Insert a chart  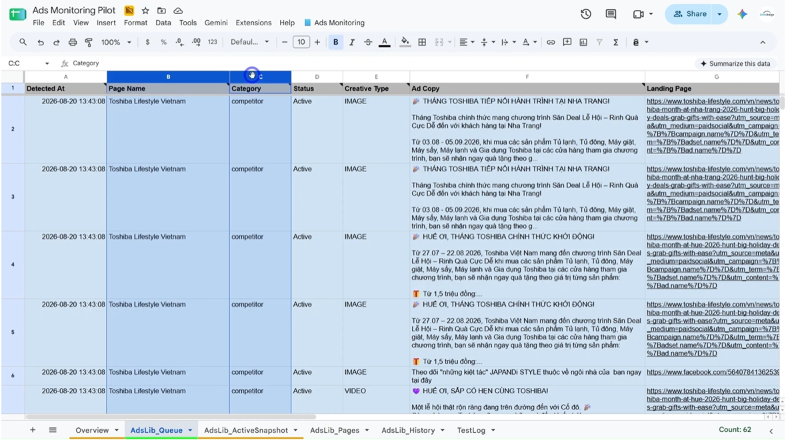click(x=583, y=43)
